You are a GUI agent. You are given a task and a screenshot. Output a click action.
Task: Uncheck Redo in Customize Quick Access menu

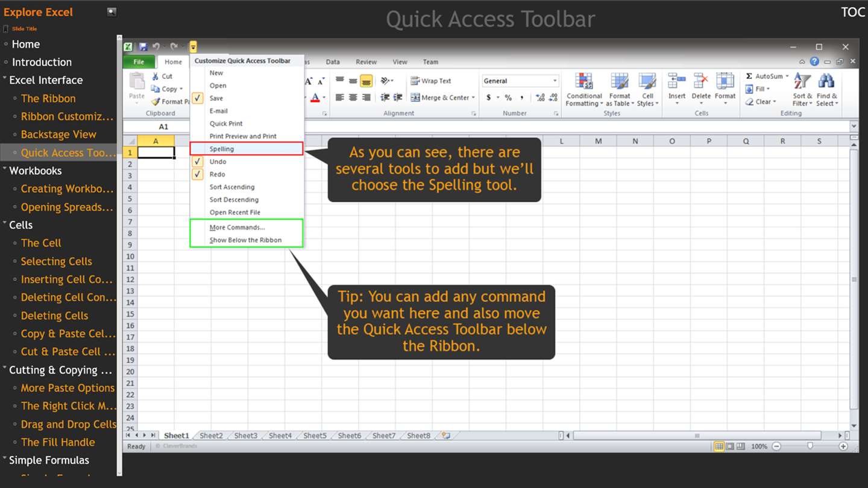click(198, 174)
